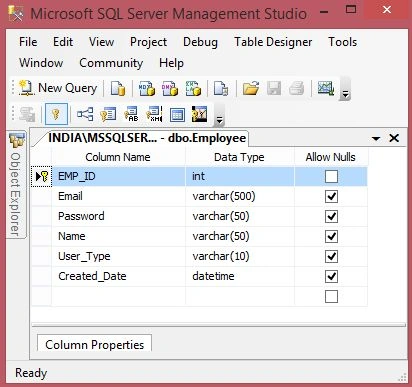
Task: Open the File menu
Action: coord(28,42)
